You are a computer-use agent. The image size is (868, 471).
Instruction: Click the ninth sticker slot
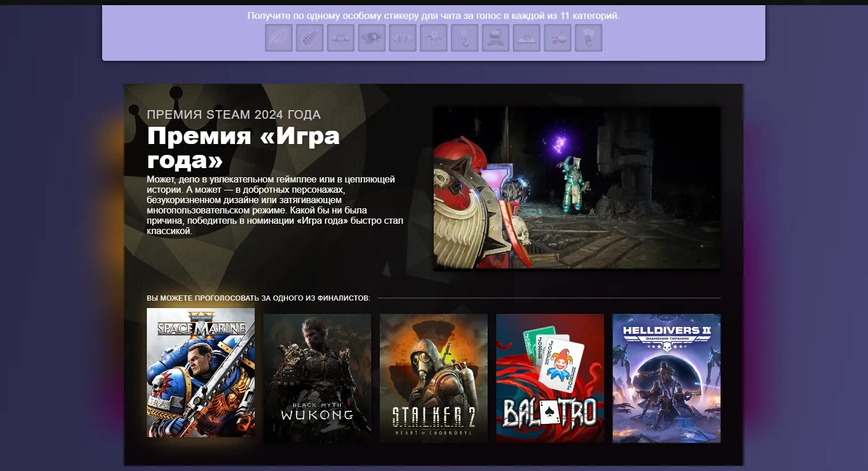(x=527, y=38)
